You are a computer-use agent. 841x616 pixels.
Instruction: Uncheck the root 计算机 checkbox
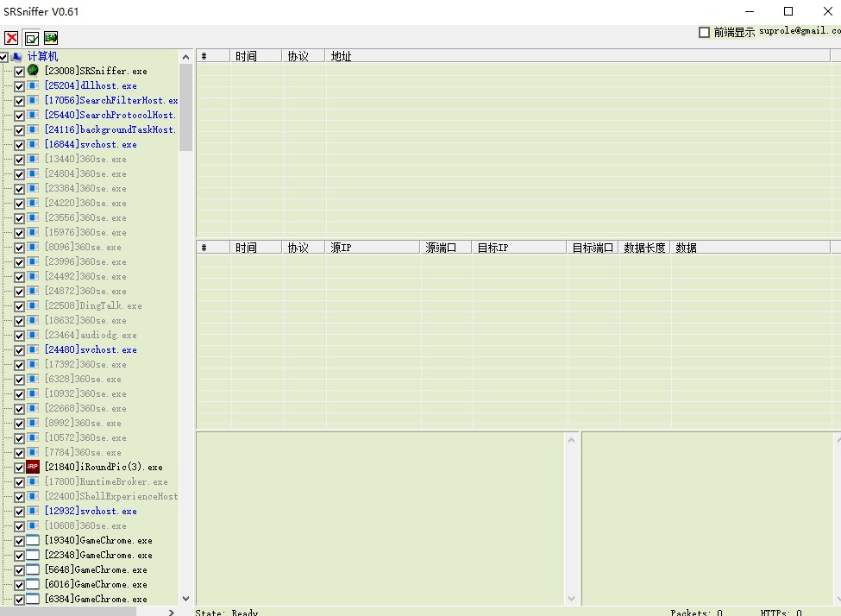click(3, 57)
